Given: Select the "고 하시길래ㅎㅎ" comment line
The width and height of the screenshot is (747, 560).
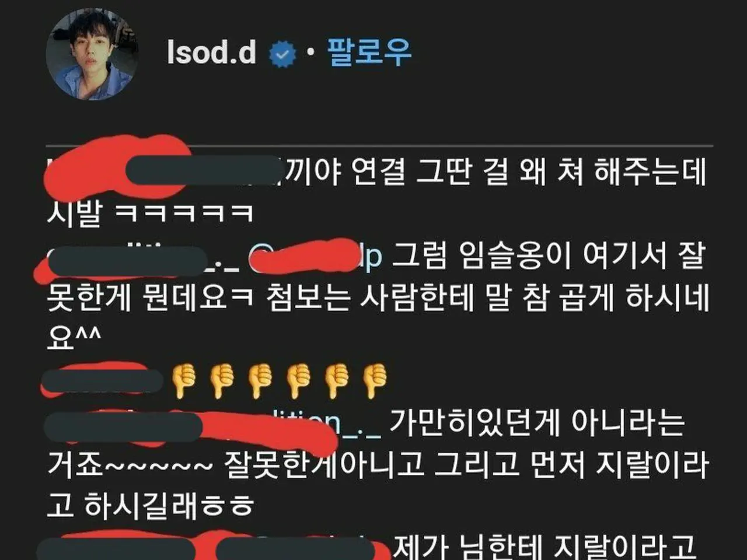Looking at the screenshot, I should (151, 505).
